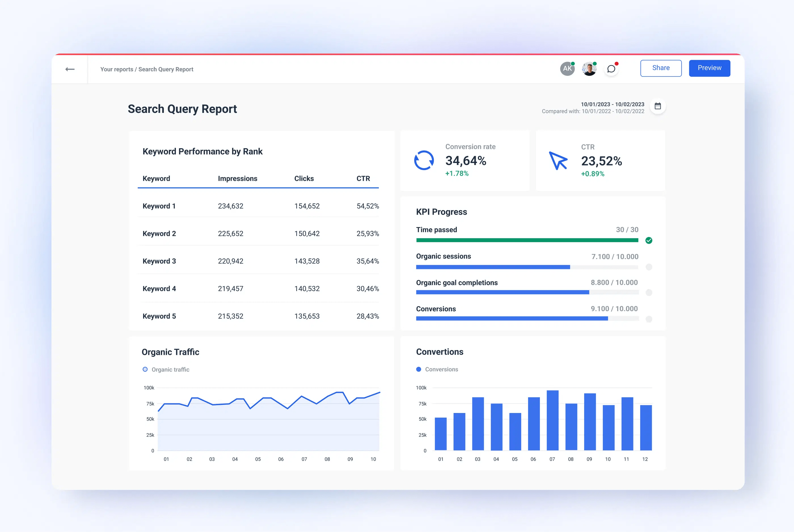Click the status circle next to Organic sessions
The height and width of the screenshot is (532, 794).
649,267
